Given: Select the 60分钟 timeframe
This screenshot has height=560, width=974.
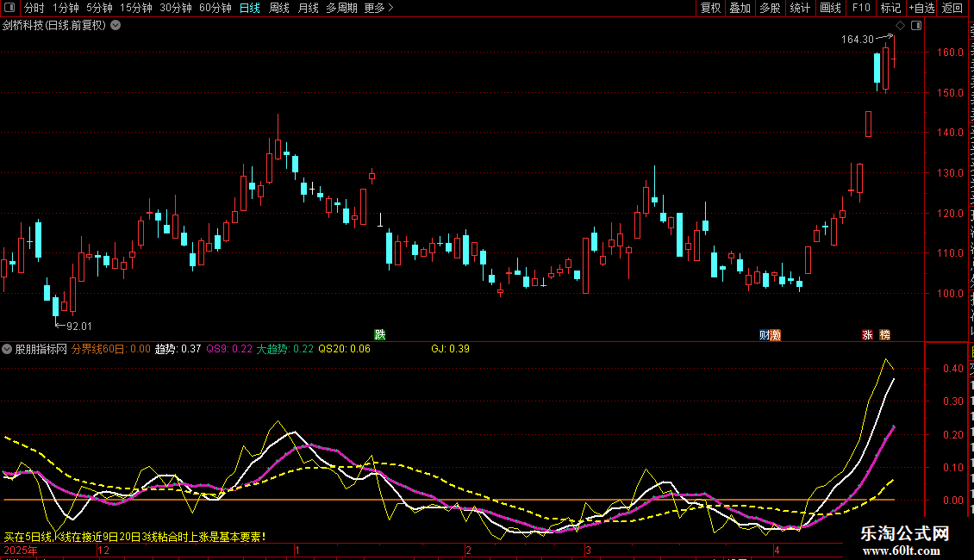Looking at the screenshot, I should click(215, 8).
